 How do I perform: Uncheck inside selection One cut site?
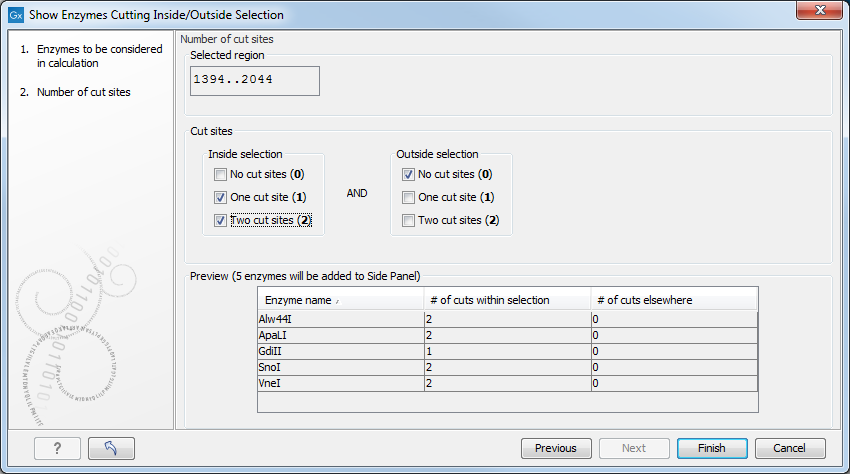(x=220, y=197)
